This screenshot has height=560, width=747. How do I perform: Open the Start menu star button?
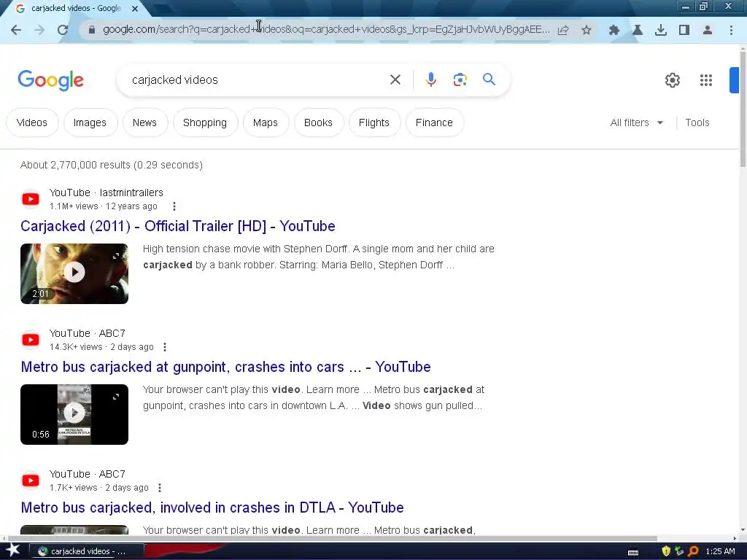click(12, 551)
